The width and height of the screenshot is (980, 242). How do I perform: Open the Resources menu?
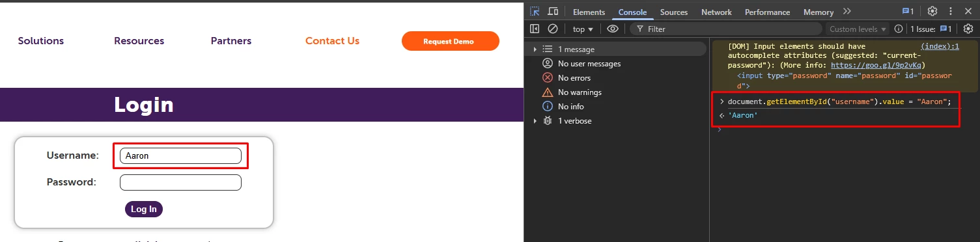point(139,41)
